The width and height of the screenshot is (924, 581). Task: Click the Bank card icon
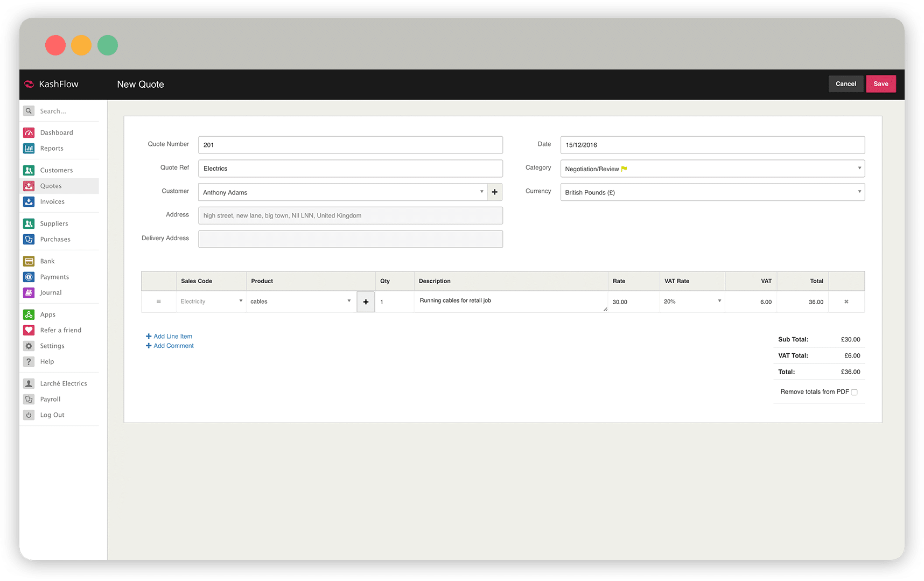29,261
